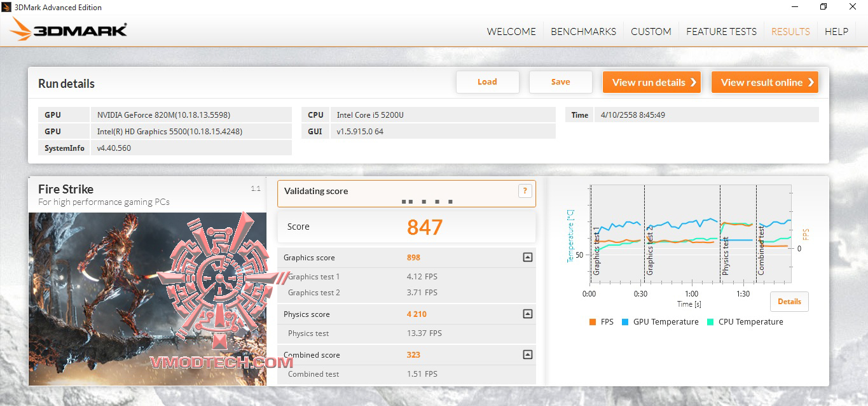The width and height of the screenshot is (868, 406).
Task: Collapse the Graphics score section
Action: tap(527, 258)
